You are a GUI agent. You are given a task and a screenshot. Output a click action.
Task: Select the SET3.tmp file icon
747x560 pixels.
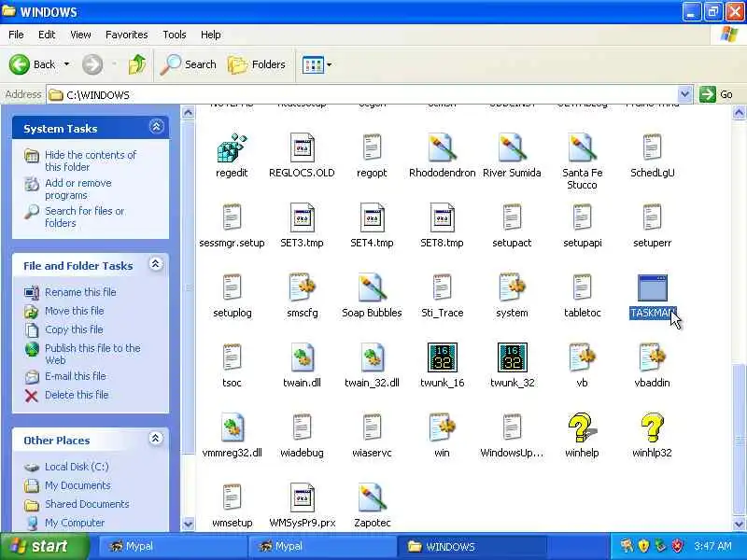[302, 217]
